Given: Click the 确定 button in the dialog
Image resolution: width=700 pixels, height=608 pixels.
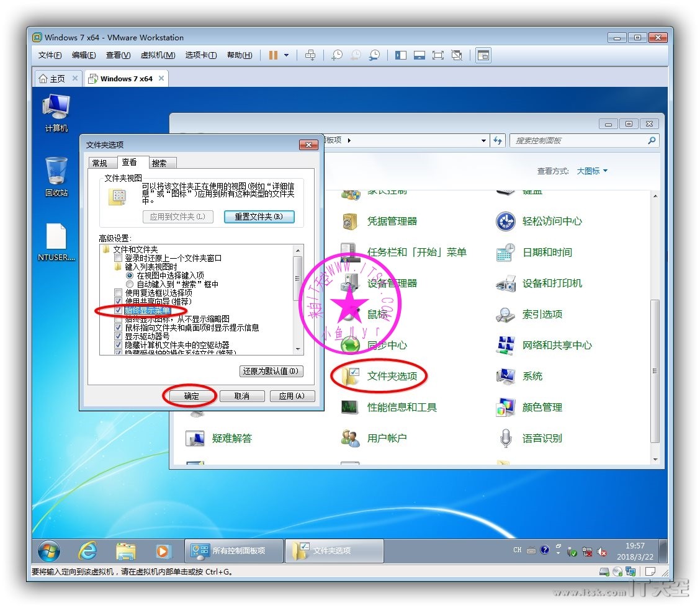Looking at the screenshot, I should (192, 396).
